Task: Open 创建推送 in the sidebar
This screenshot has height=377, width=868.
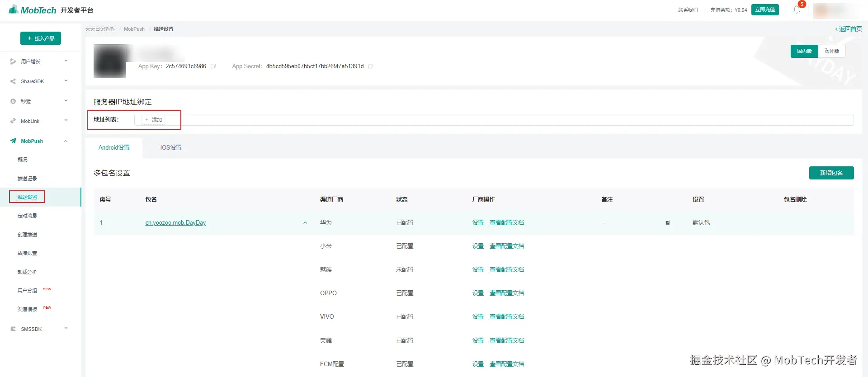Action: 27,235
